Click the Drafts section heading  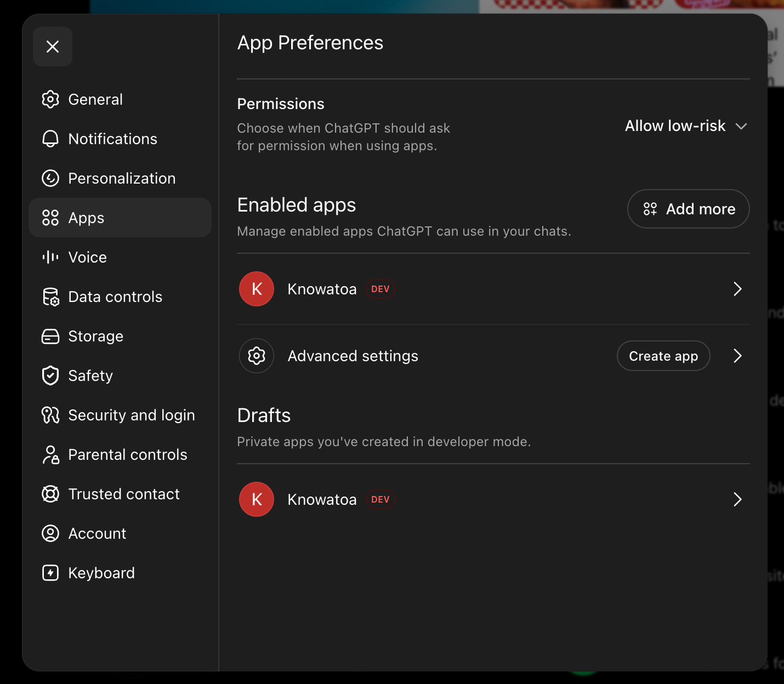[264, 415]
